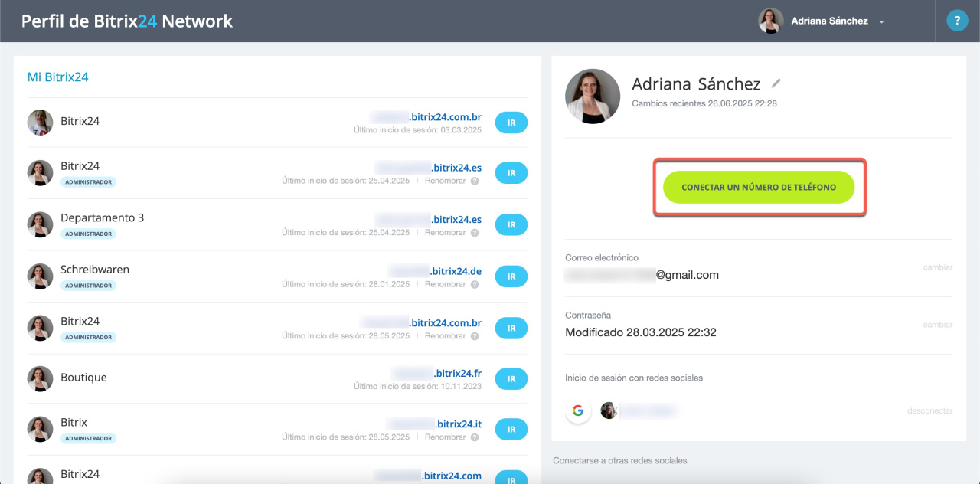This screenshot has width=980, height=484.
Task: Click IR button in the Boutique row
Action: (511, 378)
